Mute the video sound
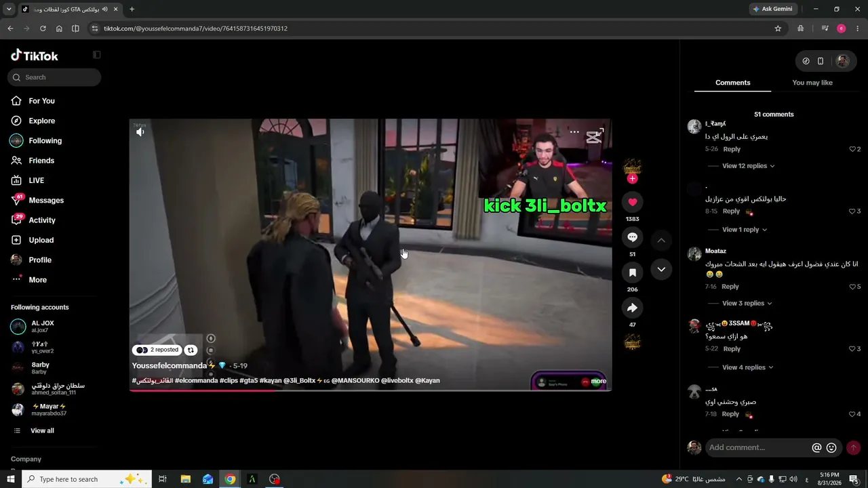Screen dimensions: 868x488 [140, 131]
